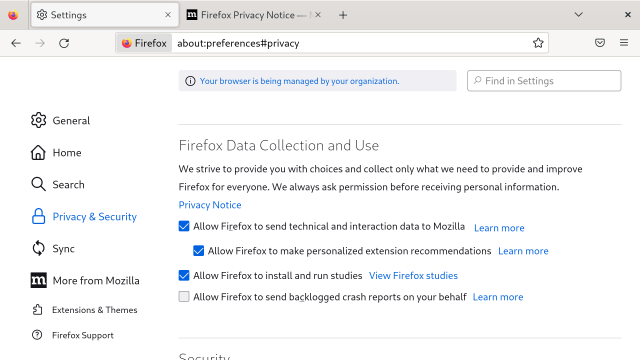Open View Firefox studies link
Image resolution: width=640 pixels, height=360 pixels.
(413, 276)
